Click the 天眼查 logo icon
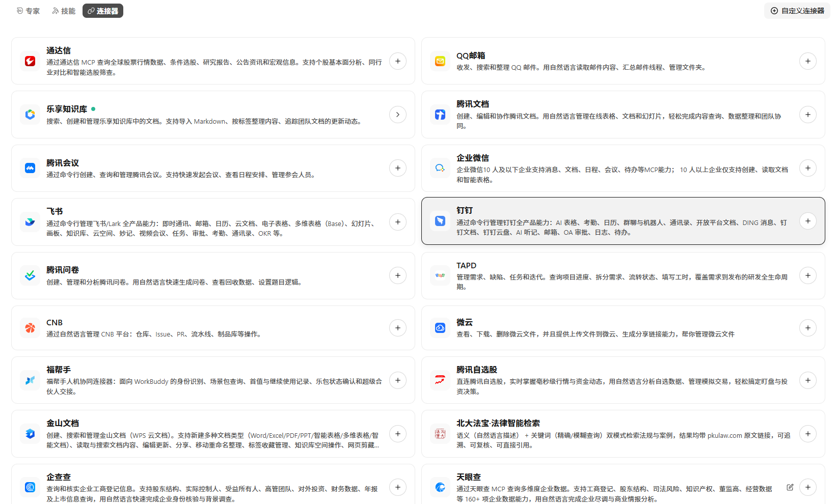This screenshot has width=836, height=504. tap(440, 487)
